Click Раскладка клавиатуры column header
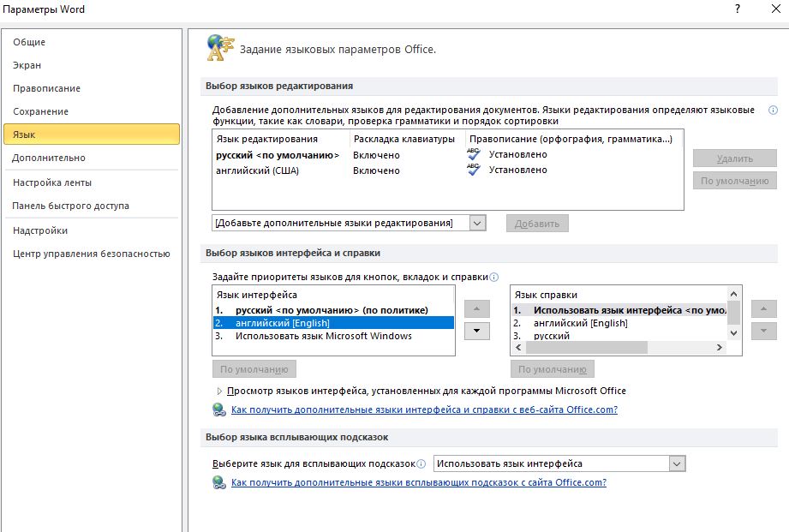This screenshot has width=789, height=532. 404,140
